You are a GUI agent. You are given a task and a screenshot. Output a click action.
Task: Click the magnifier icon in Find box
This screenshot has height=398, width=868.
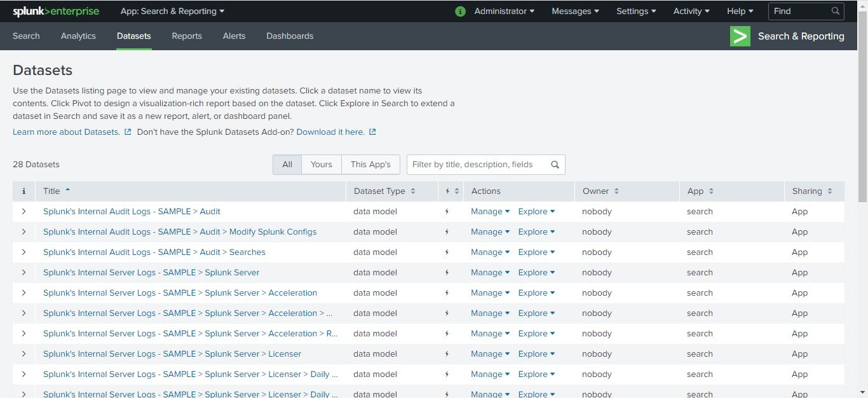click(836, 11)
